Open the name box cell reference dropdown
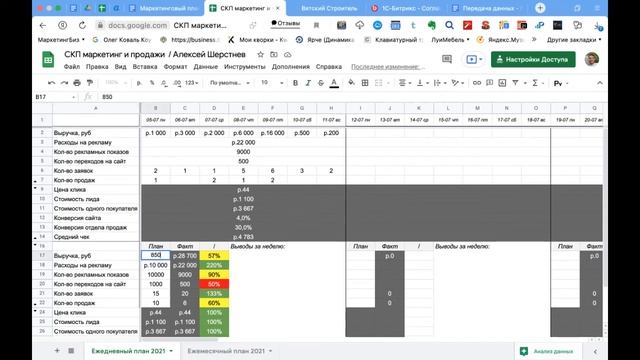The width and height of the screenshot is (640, 360). pos(73,97)
